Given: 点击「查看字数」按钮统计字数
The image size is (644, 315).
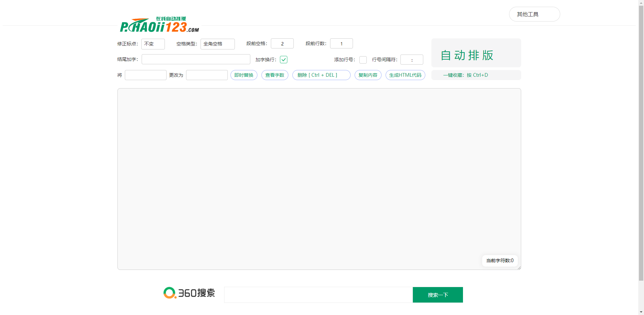Looking at the screenshot, I should point(275,75).
